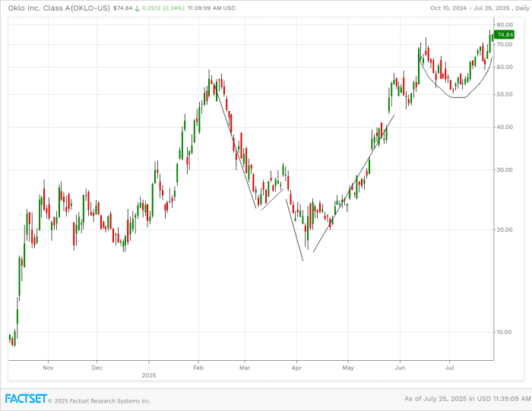Click the 0.2512 (0.34%) change value
532x411 pixels.
coord(163,8)
